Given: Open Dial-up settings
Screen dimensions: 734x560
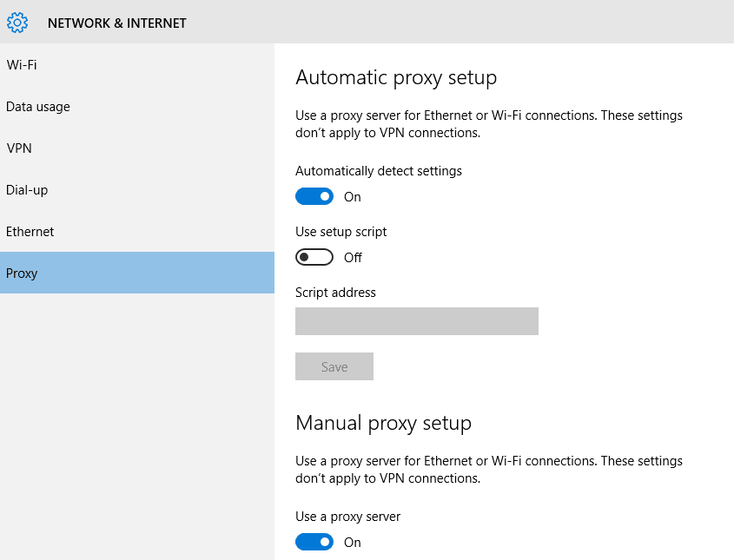Looking at the screenshot, I should pyautogui.click(x=27, y=190).
